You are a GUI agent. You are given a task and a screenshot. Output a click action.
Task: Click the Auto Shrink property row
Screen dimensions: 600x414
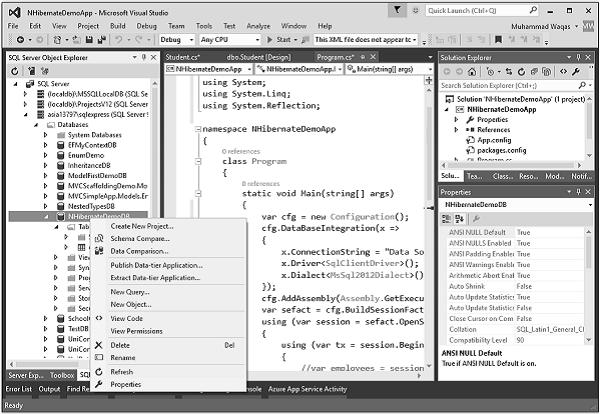tap(515, 286)
